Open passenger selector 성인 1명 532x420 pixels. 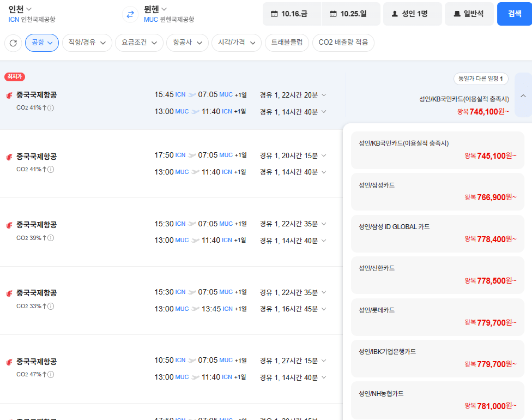(x=413, y=14)
